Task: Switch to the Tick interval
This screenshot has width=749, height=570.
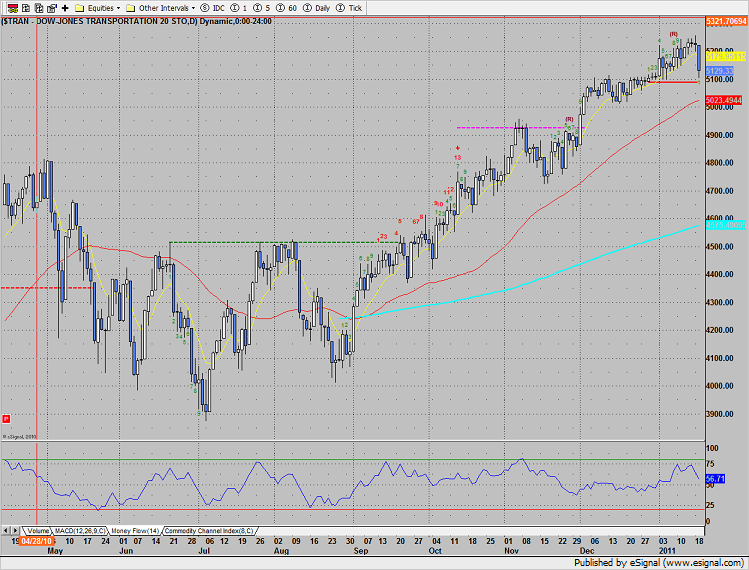Action: pos(349,8)
